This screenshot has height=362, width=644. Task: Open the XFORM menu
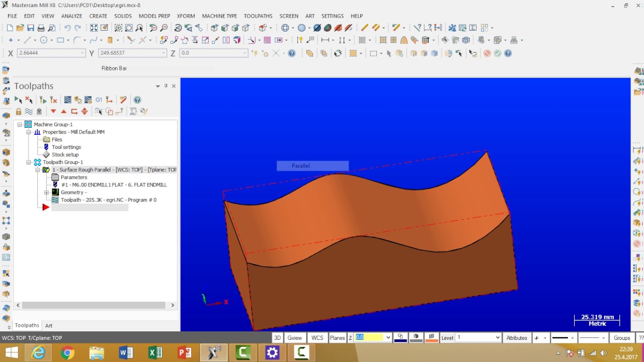coord(186,16)
